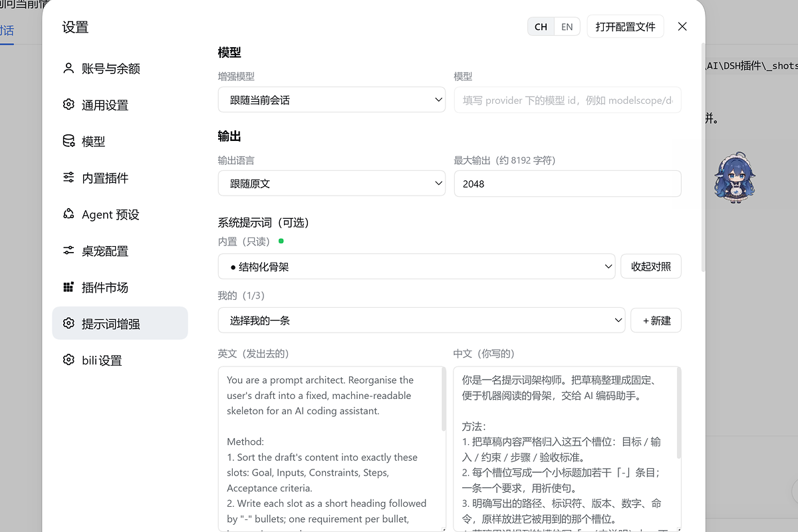The height and width of the screenshot is (532, 798).
Task: Click the 插件市场 grid icon
Action: point(68,287)
